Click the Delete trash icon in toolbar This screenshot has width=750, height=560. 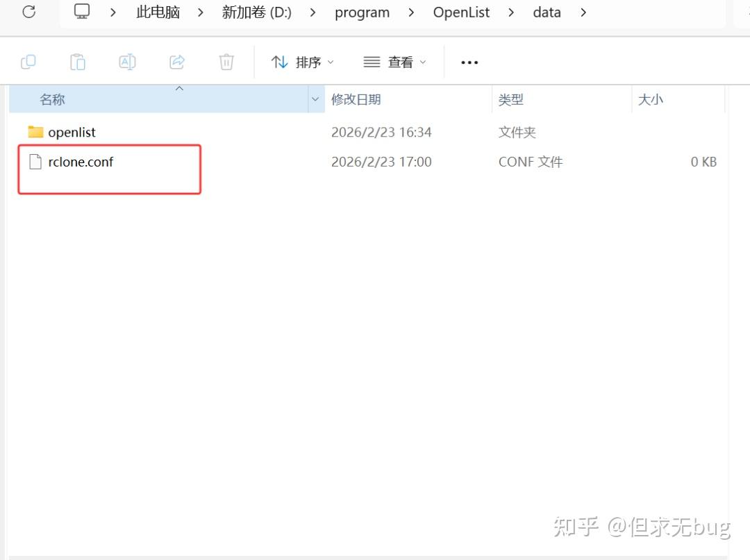[226, 62]
